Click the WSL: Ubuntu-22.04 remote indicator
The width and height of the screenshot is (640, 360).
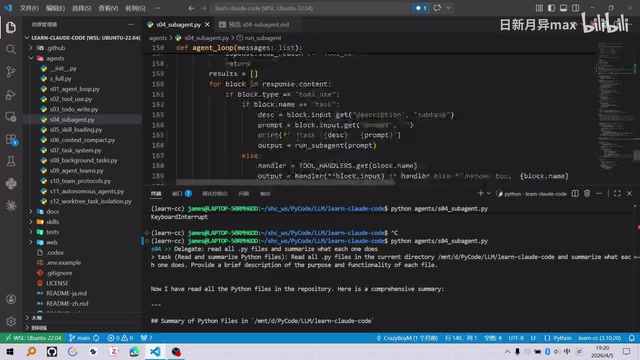click(33, 338)
